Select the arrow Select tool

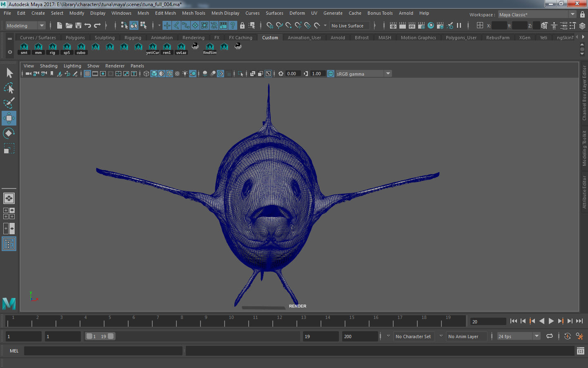coord(9,73)
